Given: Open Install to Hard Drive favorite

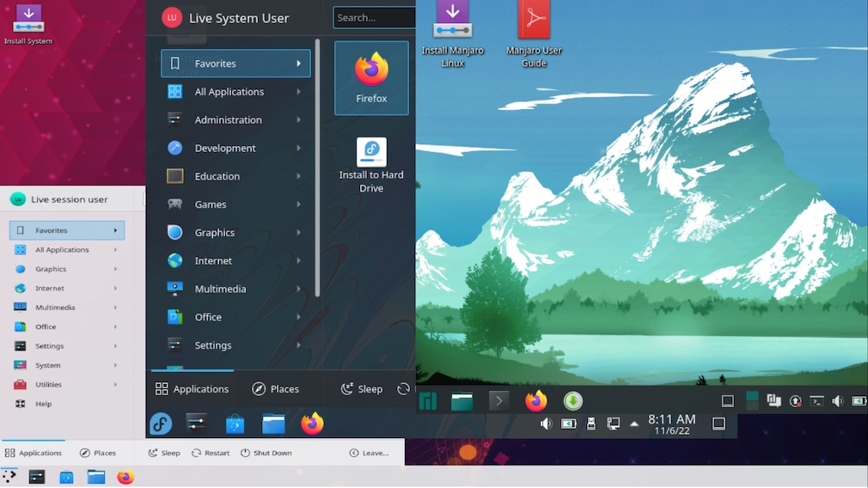Looking at the screenshot, I should [x=371, y=165].
